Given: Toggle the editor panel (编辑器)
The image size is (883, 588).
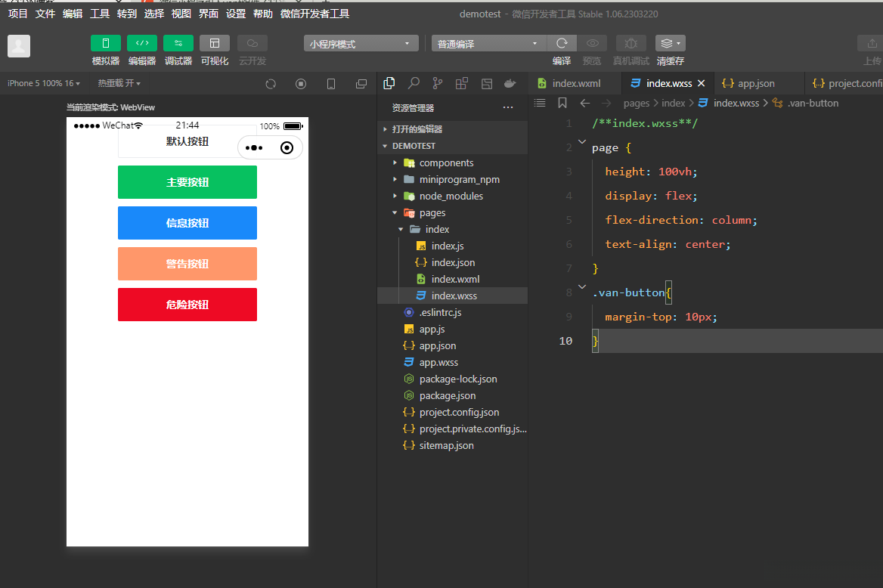Looking at the screenshot, I should (x=142, y=43).
